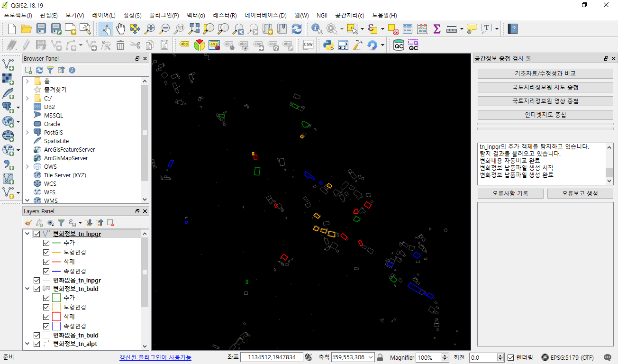Uncheck the 변화정보_tn_buld layer checkbox

pos(36,289)
